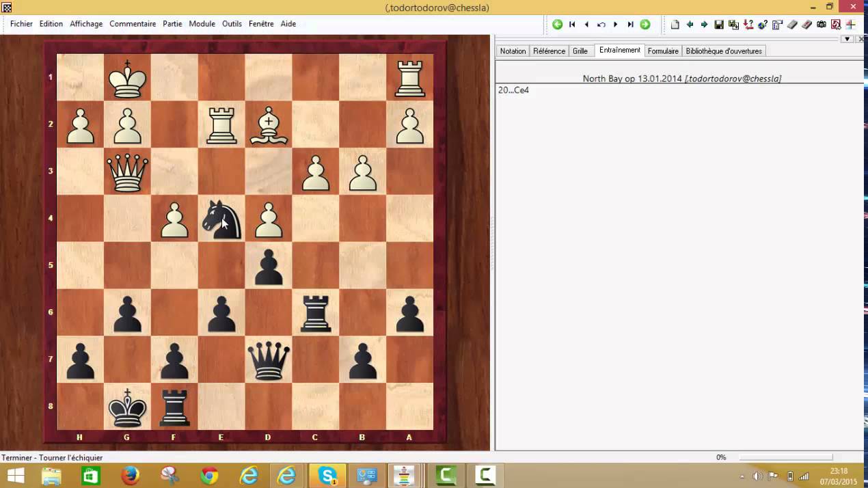
Task: Click the move 20...Ce4 in notation
Action: (x=513, y=90)
